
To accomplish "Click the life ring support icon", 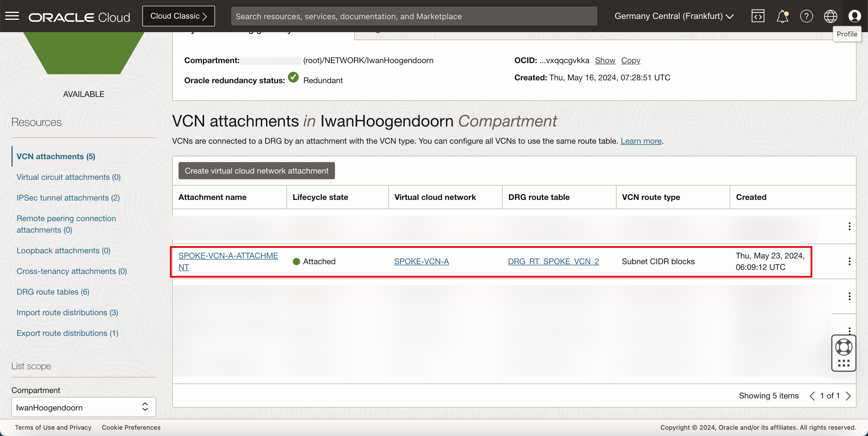I will 843,347.
